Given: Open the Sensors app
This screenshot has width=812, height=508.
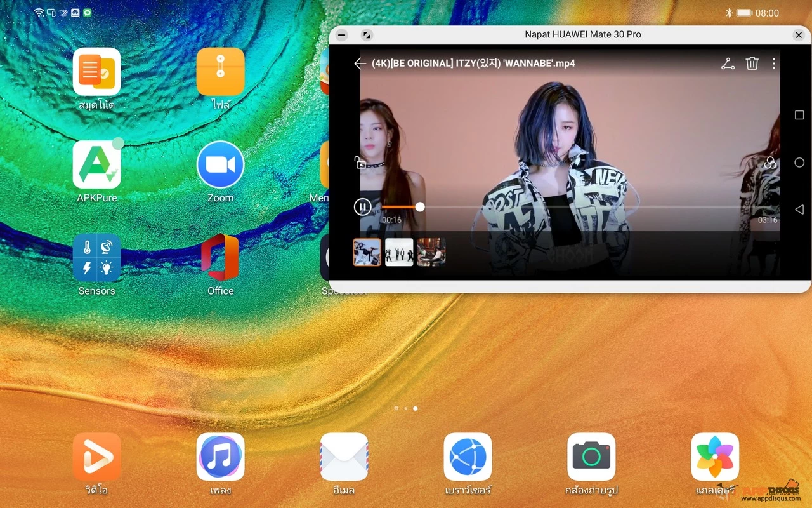Looking at the screenshot, I should pyautogui.click(x=96, y=258).
